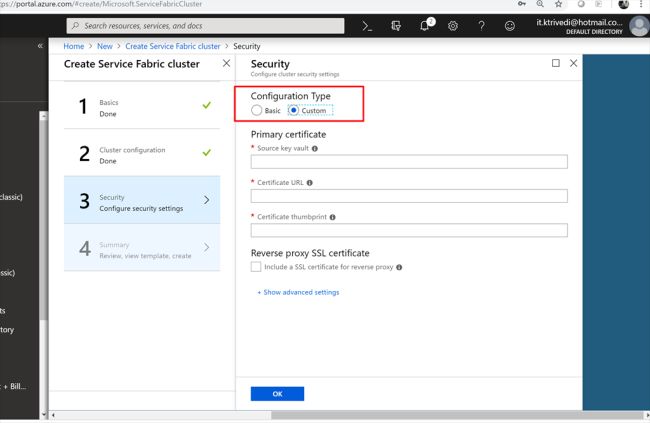Click the account avatar picture
The image size is (650, 423).
(639, 26)
